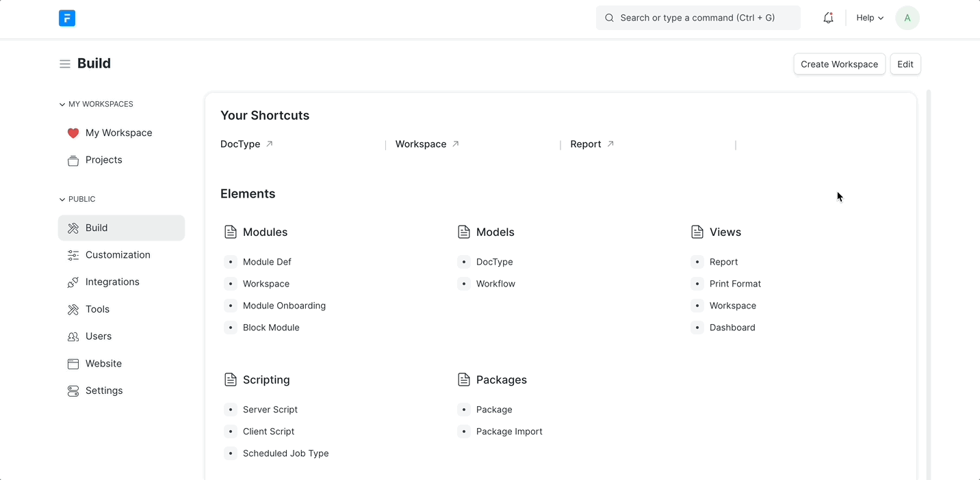Screen dimensions: 980x480
Task: Select the Tools sidebar icon
Action: pyautogui.click(x=73, y=309)
